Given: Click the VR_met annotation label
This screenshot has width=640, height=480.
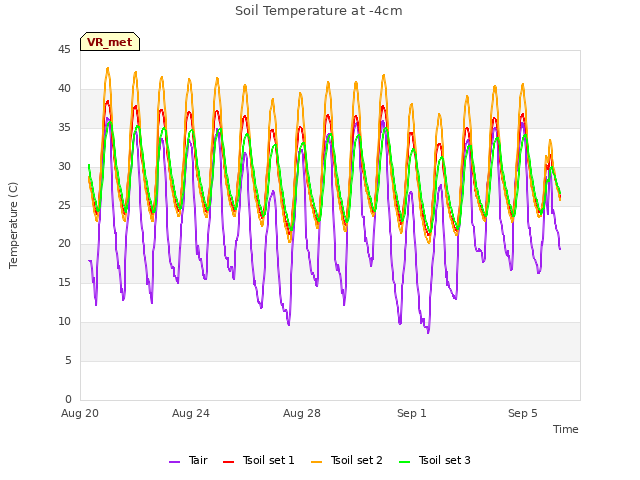Looking at the screenshot, I should coord(110,42).
